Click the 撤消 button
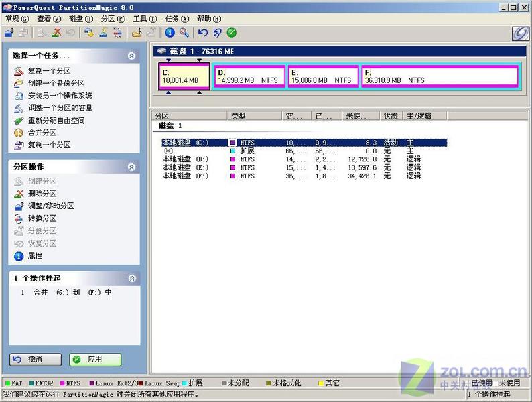The width and height of the screenshot is (532, 402). 36,360
